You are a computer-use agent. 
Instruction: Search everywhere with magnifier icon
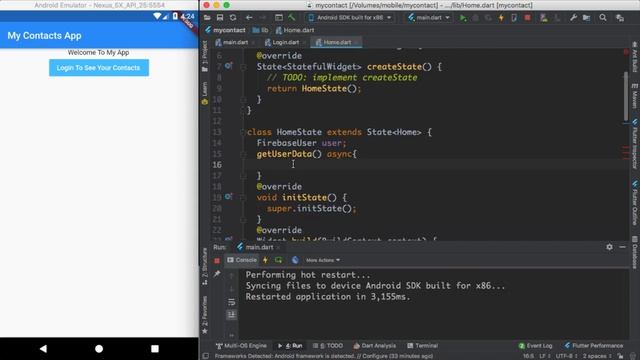(603, 18)
